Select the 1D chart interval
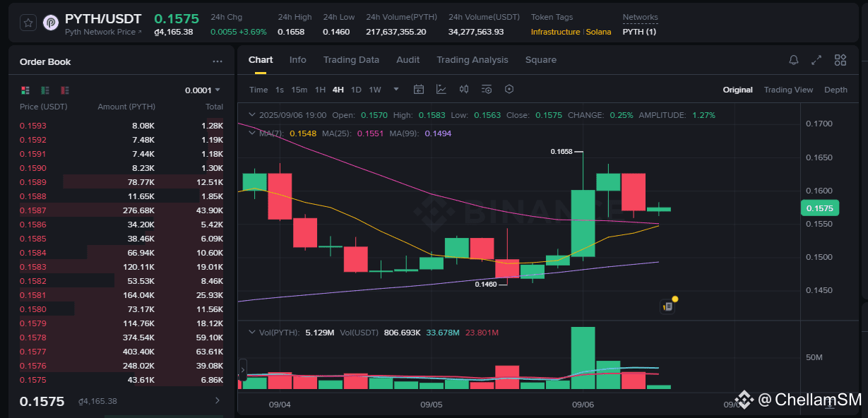The image size is (868, 418). coord(356,90)
